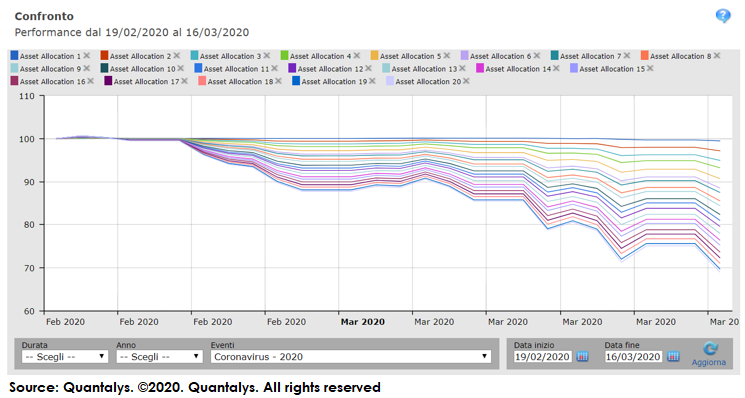745x398 pixels.
Task: Open the Anno selection dropdown
Action: [160, 357]
